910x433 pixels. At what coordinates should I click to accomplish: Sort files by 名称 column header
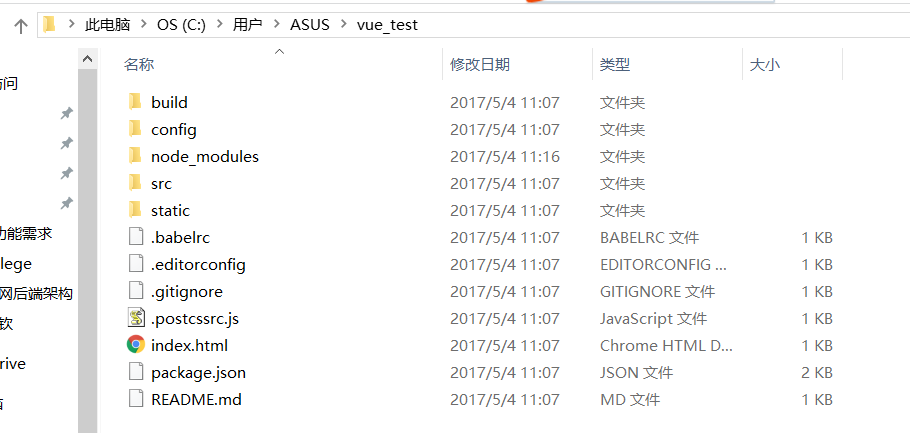[x=139, y=65]
